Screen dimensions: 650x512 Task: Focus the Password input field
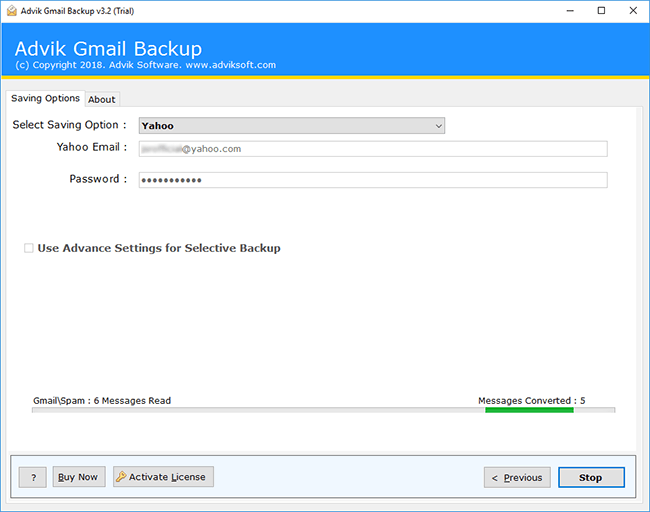click(373, 180)
